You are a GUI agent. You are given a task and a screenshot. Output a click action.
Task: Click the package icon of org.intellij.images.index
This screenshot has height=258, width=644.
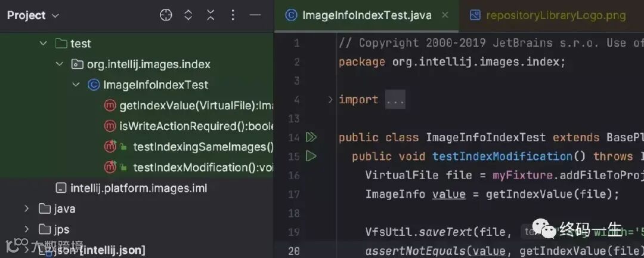click(77, 64)
